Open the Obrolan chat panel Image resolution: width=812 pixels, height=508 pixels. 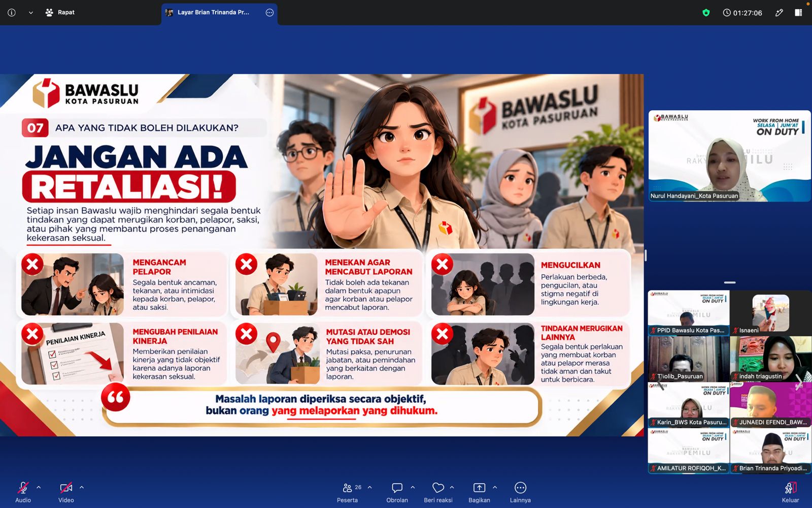click(397, 492)
